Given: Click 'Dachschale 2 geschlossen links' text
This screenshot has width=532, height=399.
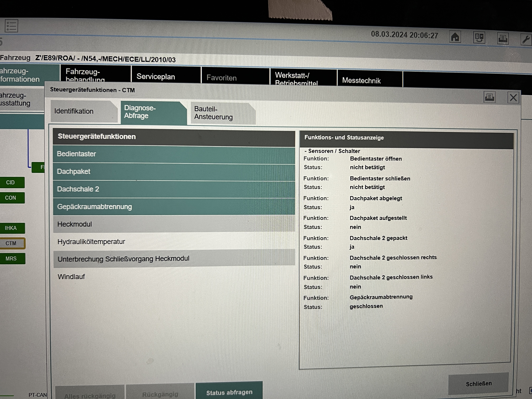Looking at the screenshot, I should (x=391, y=277).
